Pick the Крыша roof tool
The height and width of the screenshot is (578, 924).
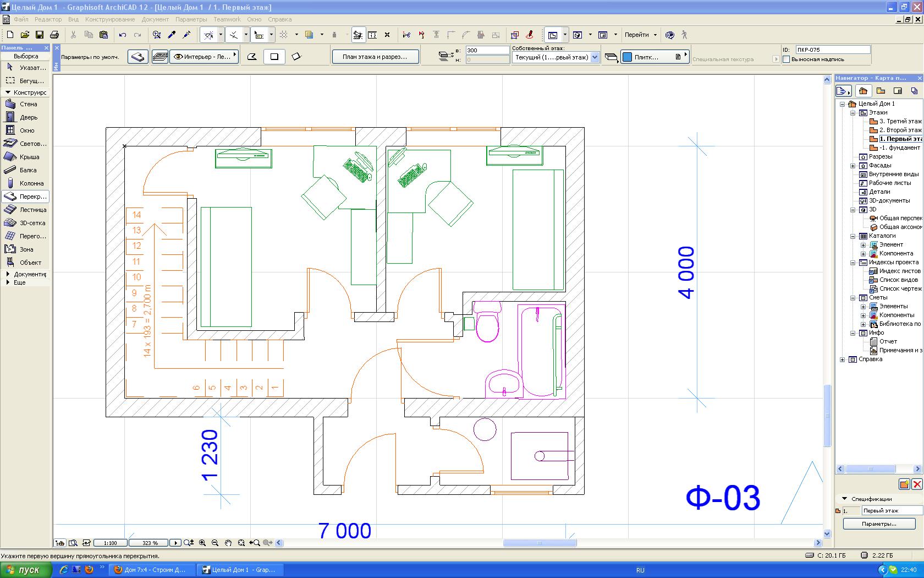[25, 157]
